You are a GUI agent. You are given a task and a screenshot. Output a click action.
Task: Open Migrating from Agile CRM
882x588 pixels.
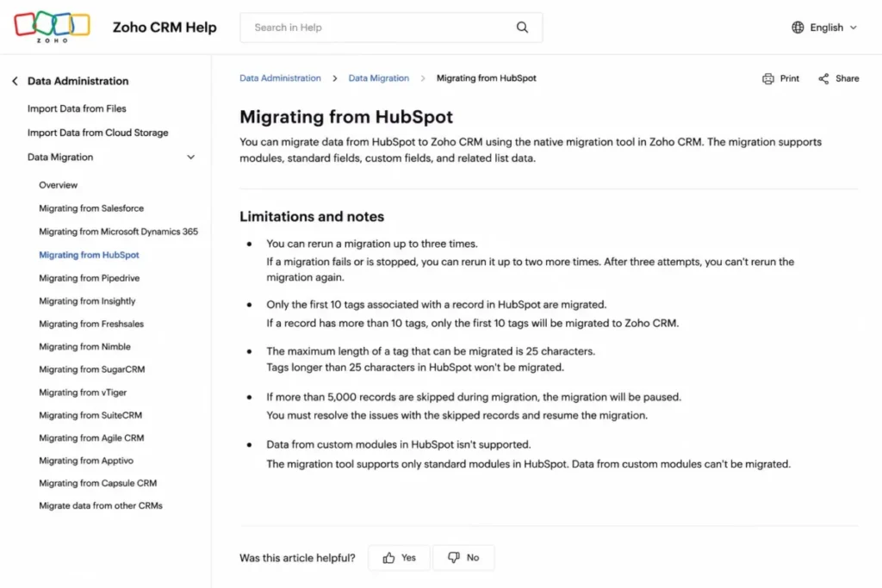coord(91,438)
